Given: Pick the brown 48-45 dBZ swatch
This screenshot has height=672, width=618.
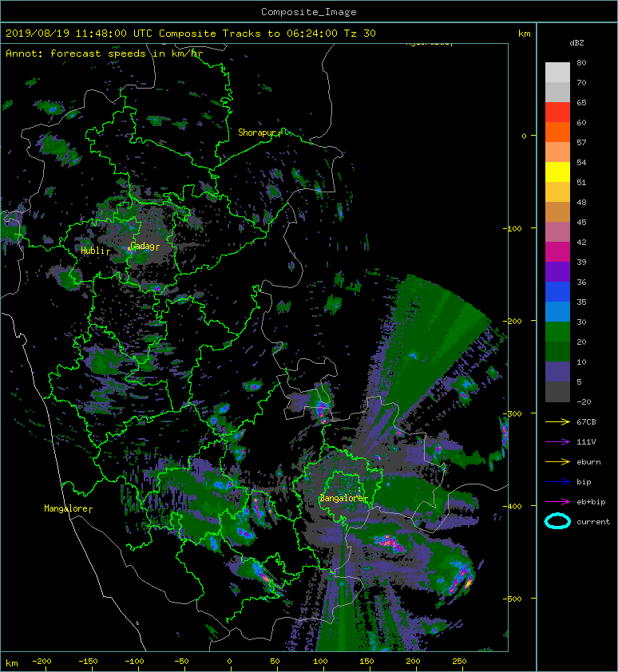Looking at the screenshot, I should (x=557, y=212).
